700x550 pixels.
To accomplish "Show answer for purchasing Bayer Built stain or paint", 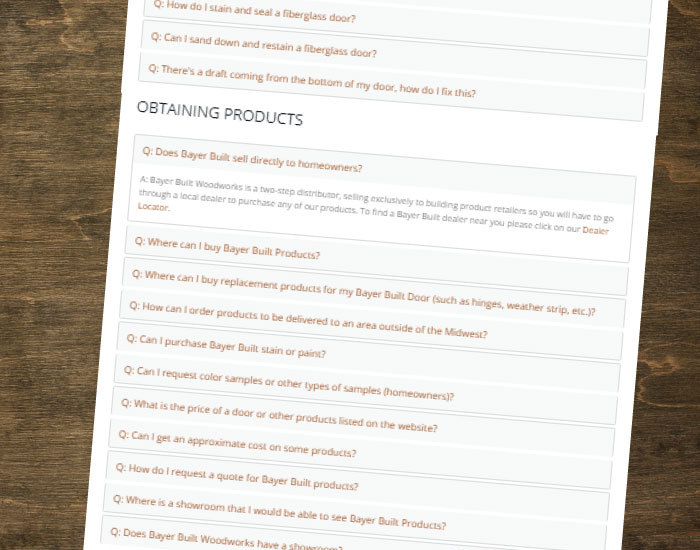I will tap(226, 346).
